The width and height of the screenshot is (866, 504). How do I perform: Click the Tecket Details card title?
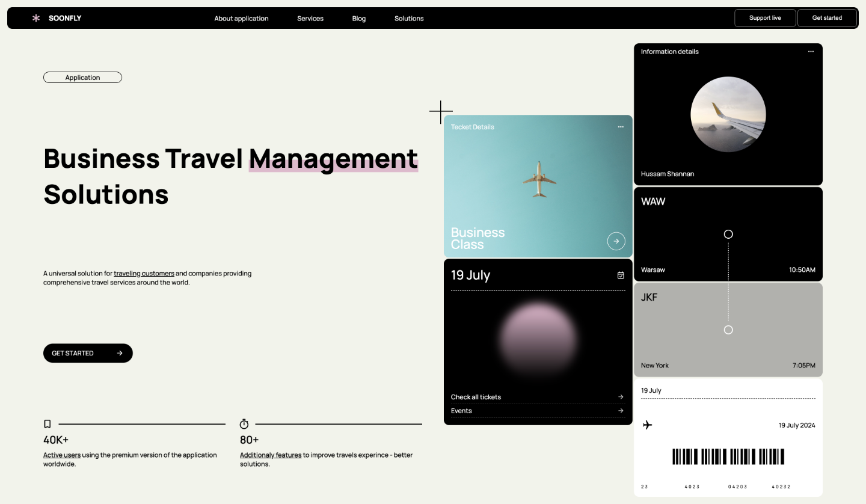coord(473,127)
